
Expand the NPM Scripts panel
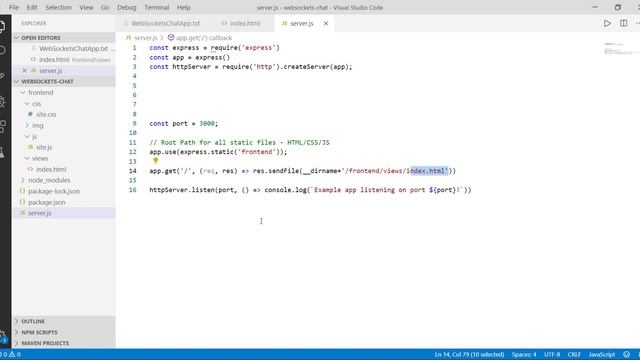(64, 332)
